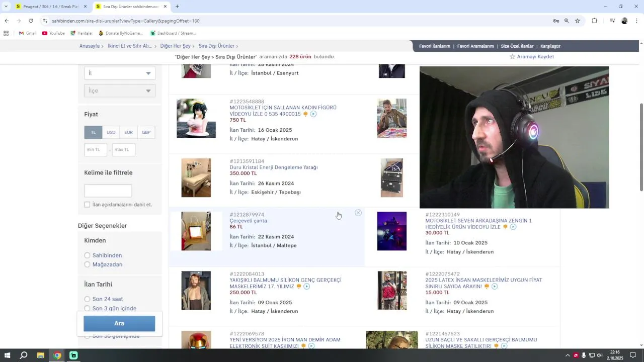644x362 pixels.
Task: Open İkinci El ve Sıfır Alı... breadcrumb
Action: [x=129, y=46]
